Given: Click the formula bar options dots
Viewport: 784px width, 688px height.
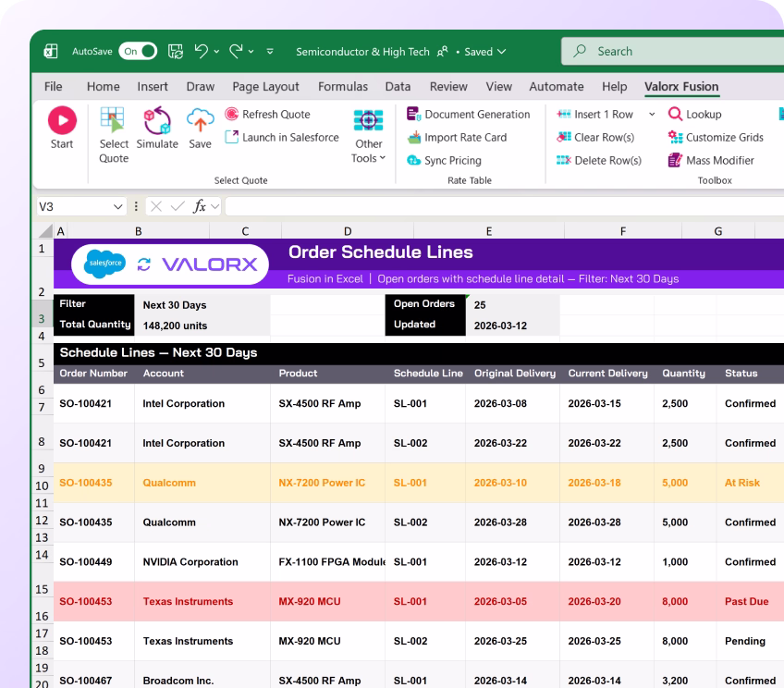Looking at the screenshot, I should point(136,206).
